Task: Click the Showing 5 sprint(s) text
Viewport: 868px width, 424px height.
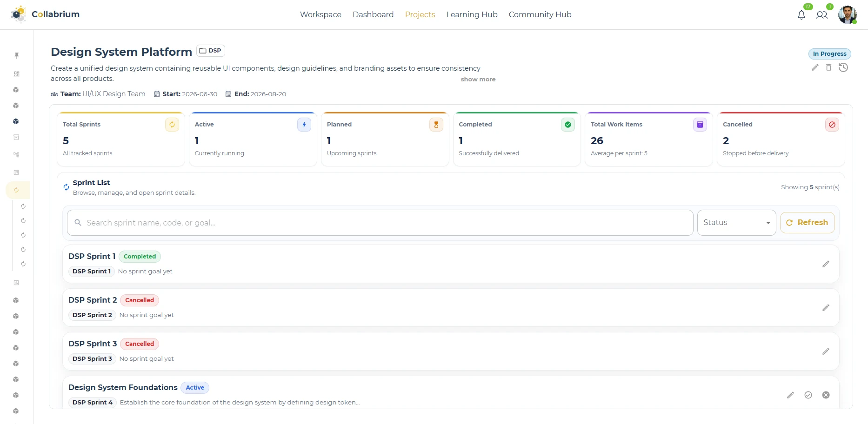Action: tap(810, 187)
